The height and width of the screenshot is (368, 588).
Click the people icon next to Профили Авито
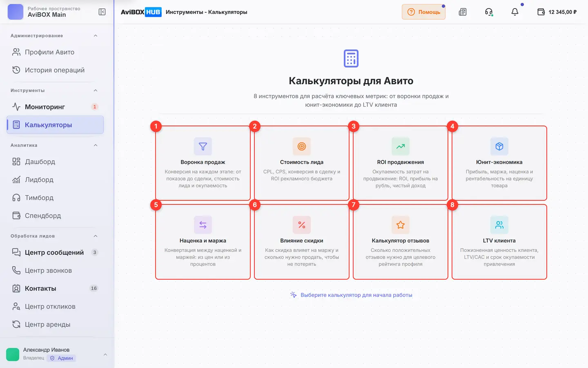point(16,52)
